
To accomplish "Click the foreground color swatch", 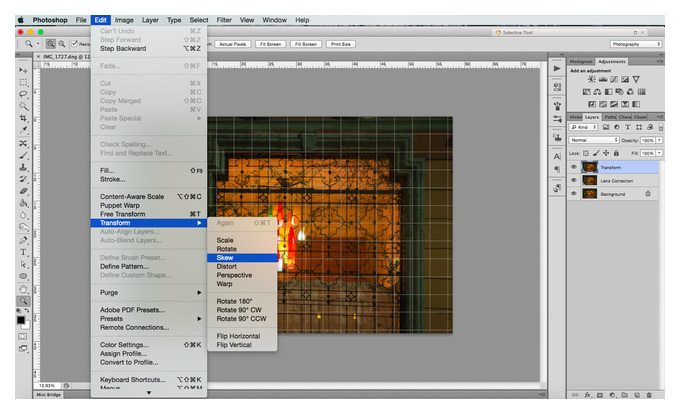I will click(20, 320).
